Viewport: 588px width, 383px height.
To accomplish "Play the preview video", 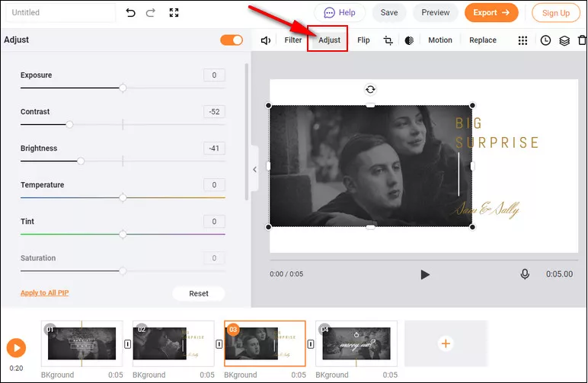I will (425, 275).
